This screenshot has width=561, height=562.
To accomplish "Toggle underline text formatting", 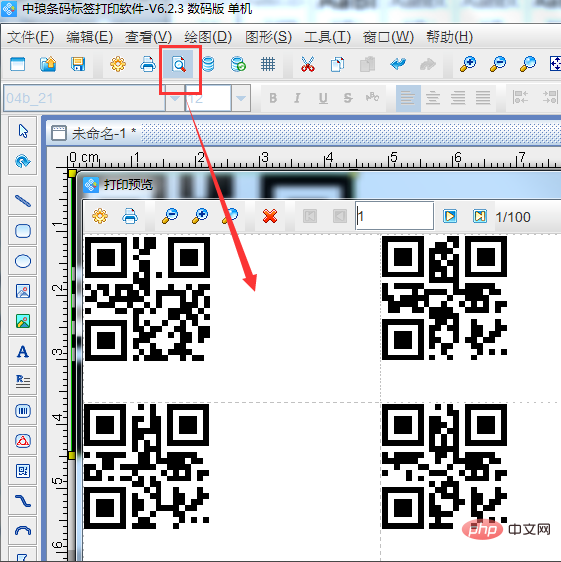I will pyautogui.click(x=323, y=98).
